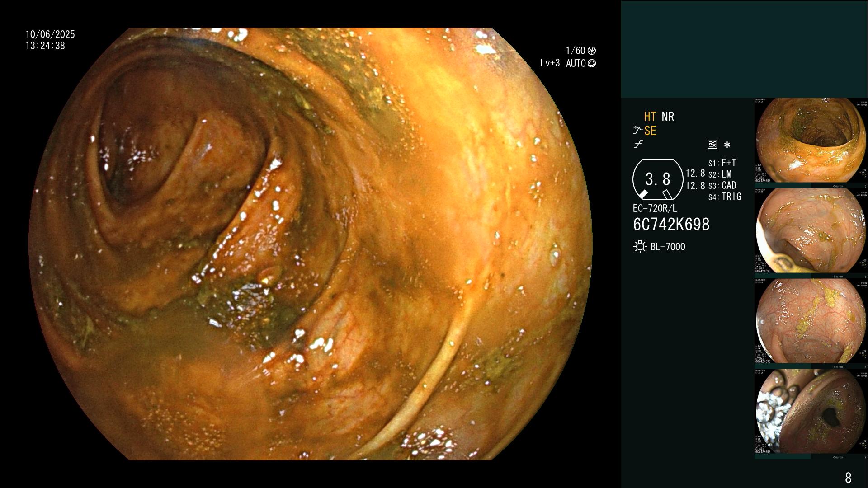Select the SE enhancement label
868x488 pixels.
pos(650,131)
